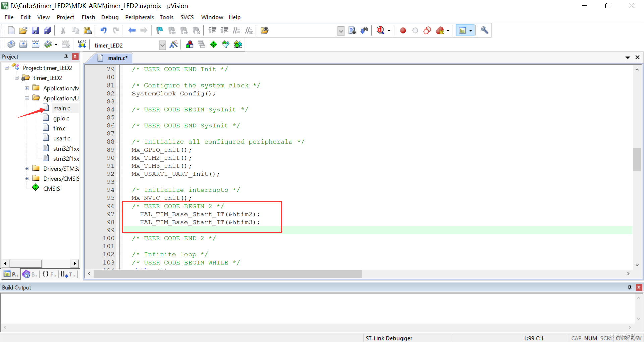Open the Flash menu

(88, 17)
